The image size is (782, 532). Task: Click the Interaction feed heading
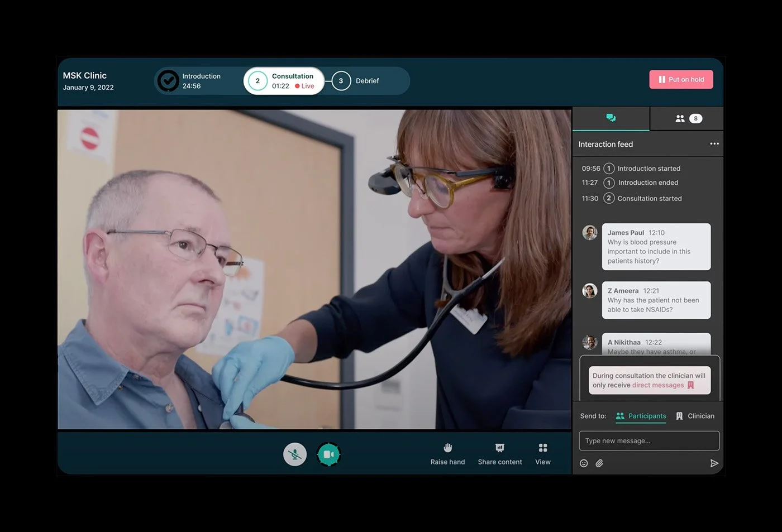click(605, 144)
